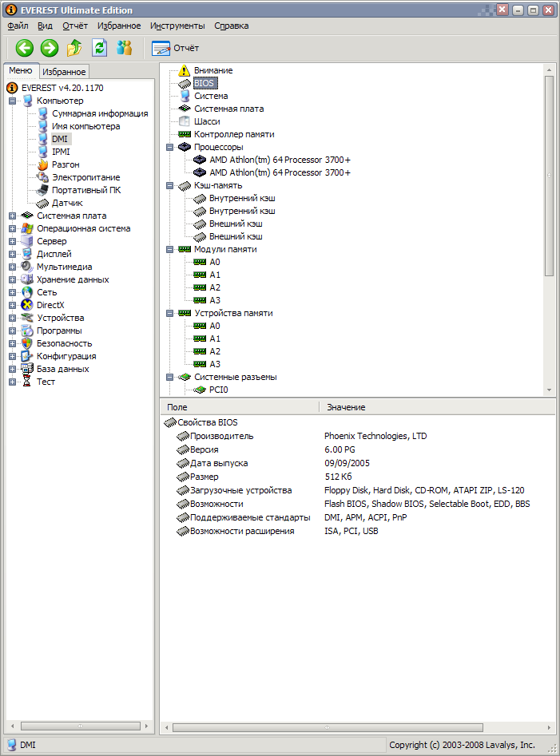
Task: Select the BIOS item in right tree
Action: (x=205, y=83)
